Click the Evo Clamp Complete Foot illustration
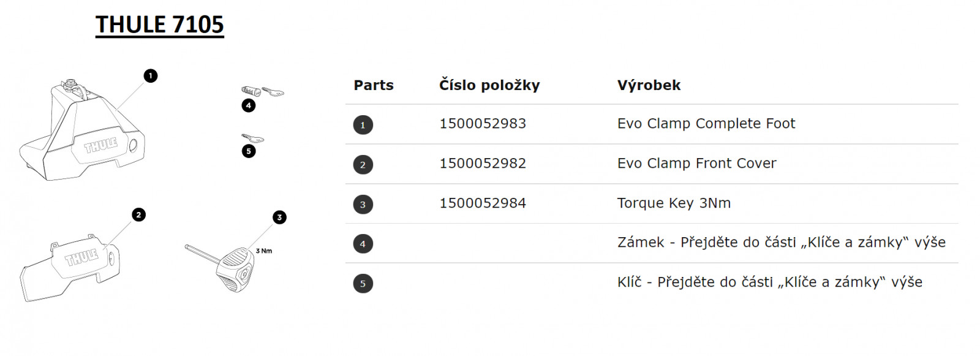Viewport: 980px width, 356px height. click(x=83, y=134)
